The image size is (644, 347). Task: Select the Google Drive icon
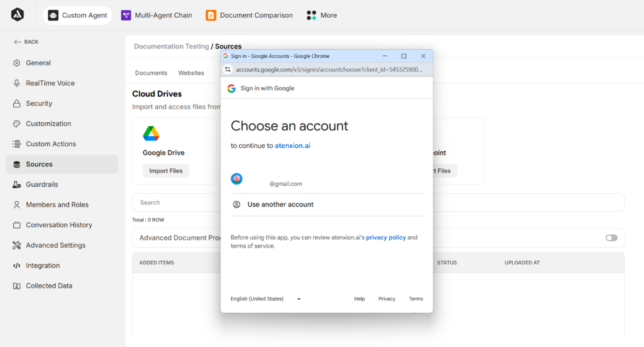151,133
